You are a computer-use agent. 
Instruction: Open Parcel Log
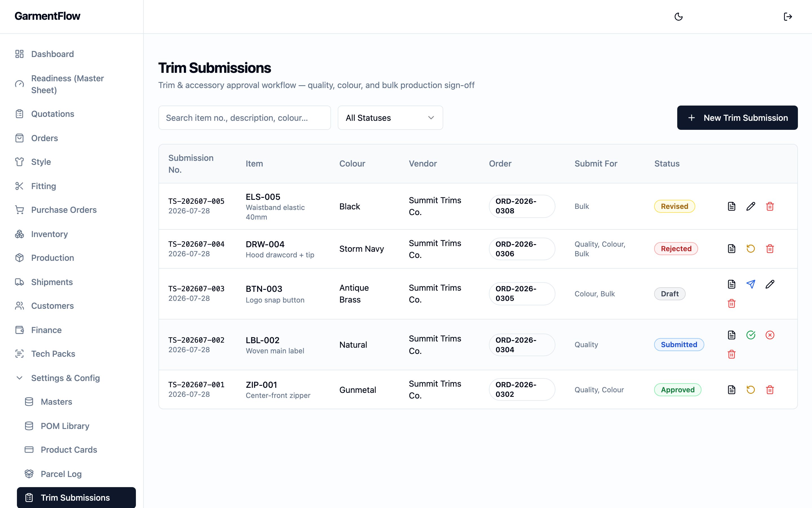click(x=76, y=474)
